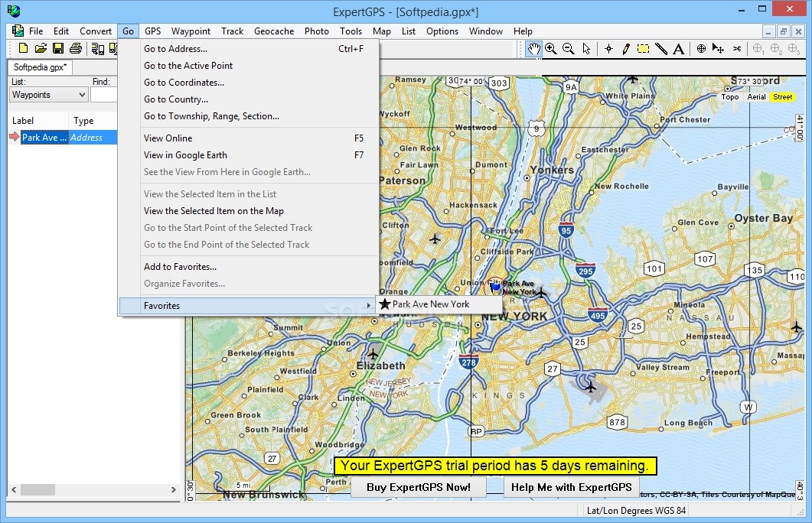Open the Waypoints list dropdown

[x=48, y=95]
